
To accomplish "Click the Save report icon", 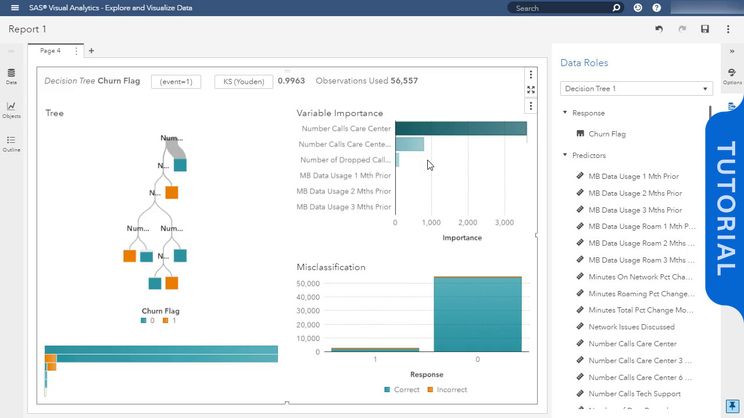I will click(x=706, y=29).
